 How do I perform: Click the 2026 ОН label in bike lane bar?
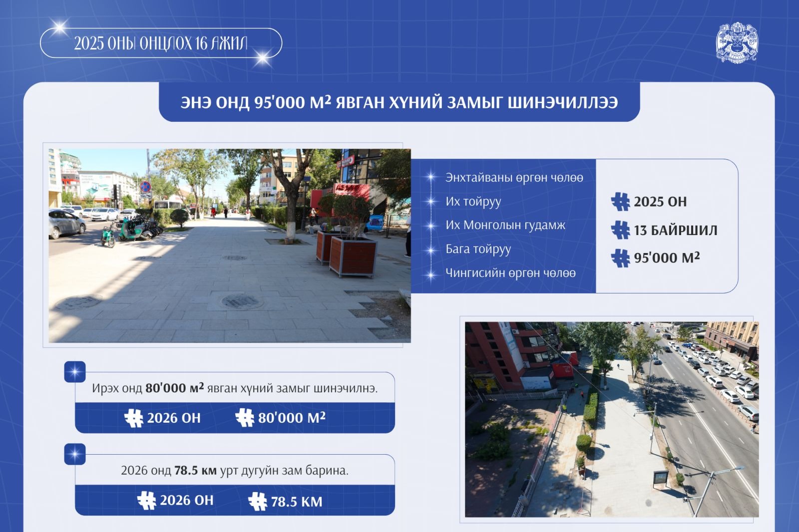[x=186, y=501]
